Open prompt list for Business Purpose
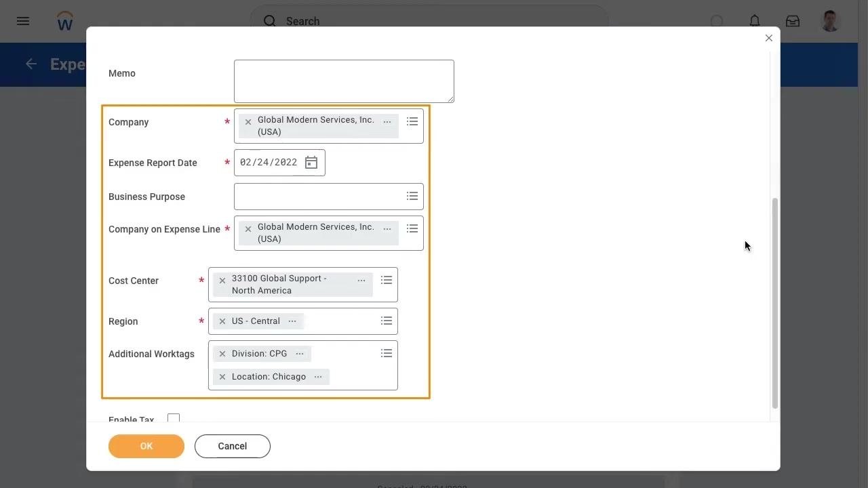Screen dimensions: 868x488 (412, 196)
